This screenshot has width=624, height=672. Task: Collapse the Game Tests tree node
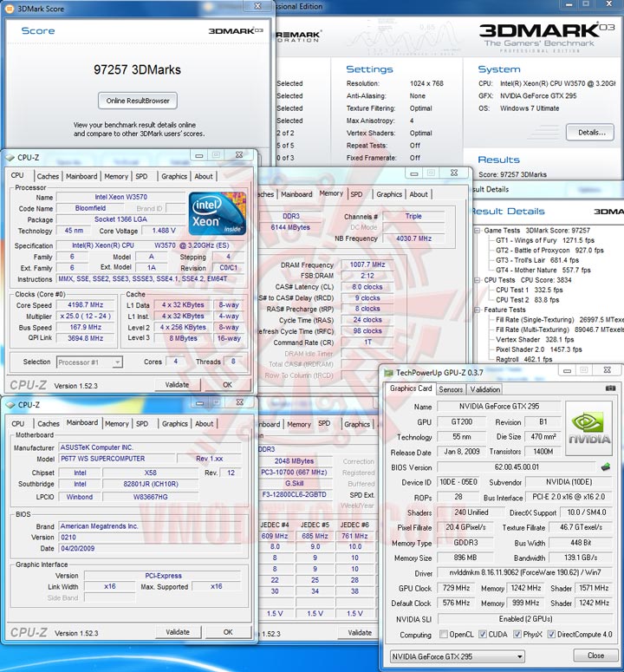pyautogui.click(x=478, y=231)
